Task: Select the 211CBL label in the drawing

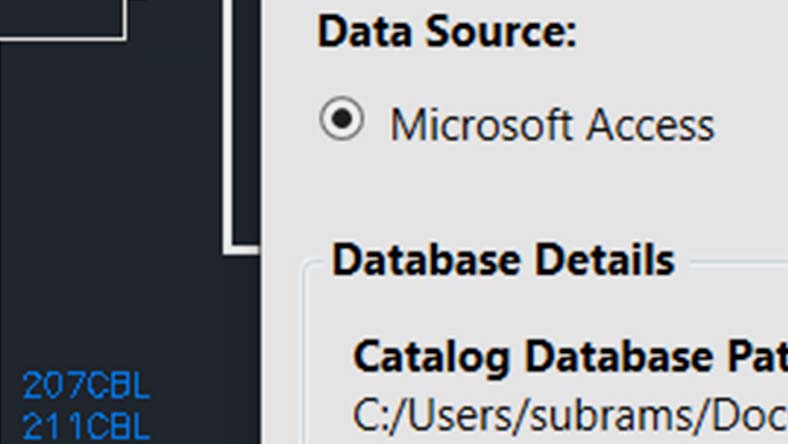Action: point(86,427)
